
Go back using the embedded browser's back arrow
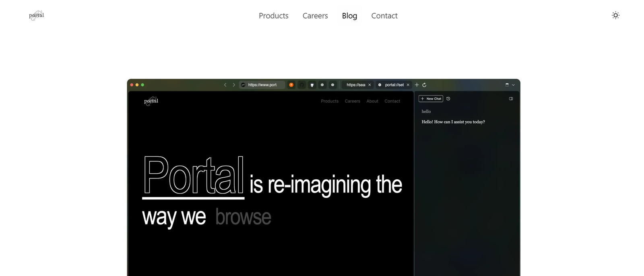tap(225, 85)
